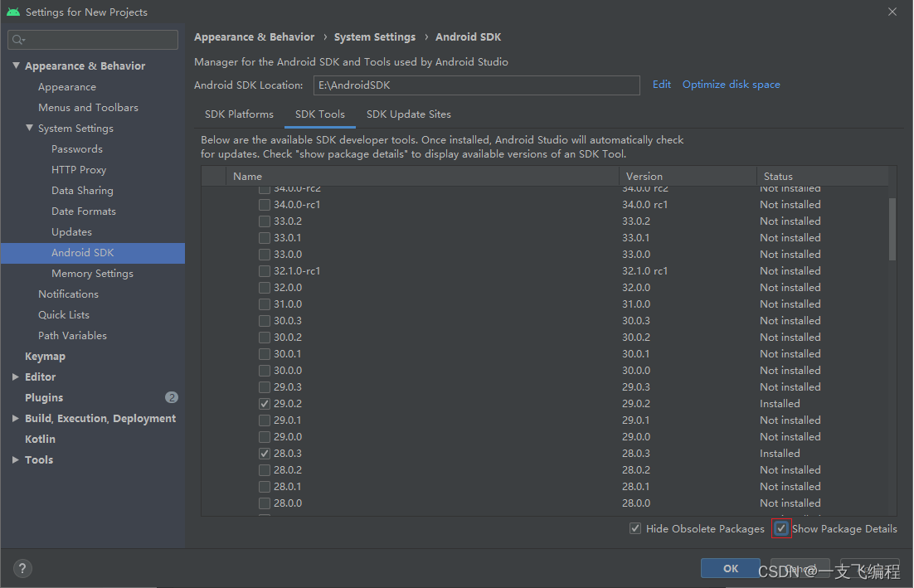The width and height of the screenshot is (914, 588).
Task: Check the 31.0.0 package checkbox
Action: point(265,304)
